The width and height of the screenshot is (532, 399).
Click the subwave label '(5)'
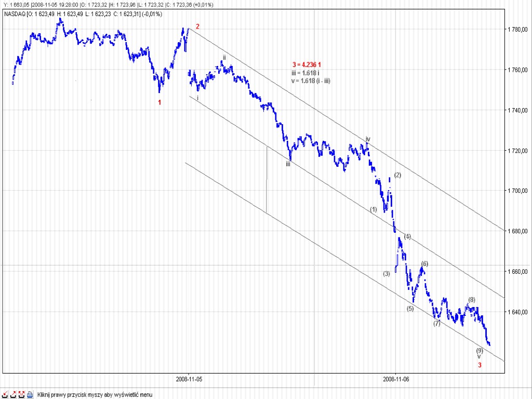410,309
